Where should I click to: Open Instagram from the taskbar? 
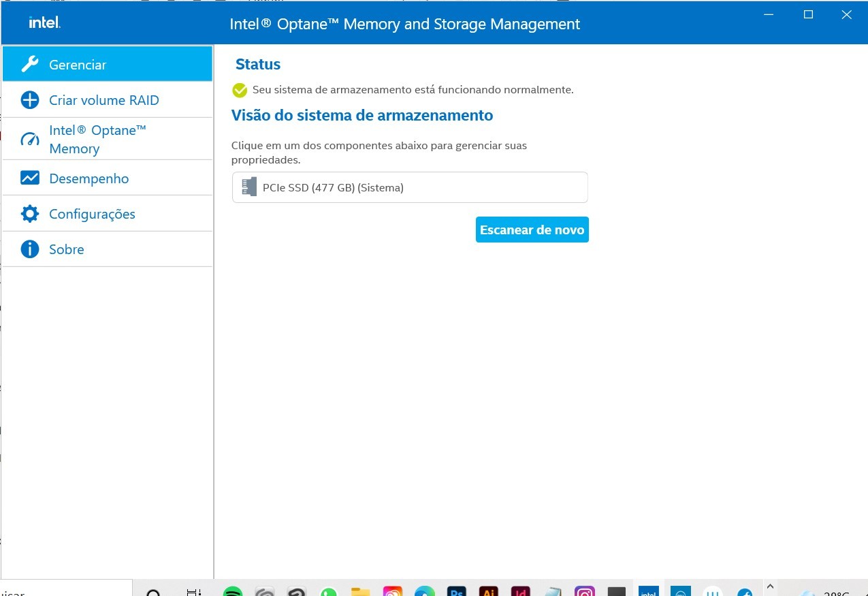tap(585, 591)
